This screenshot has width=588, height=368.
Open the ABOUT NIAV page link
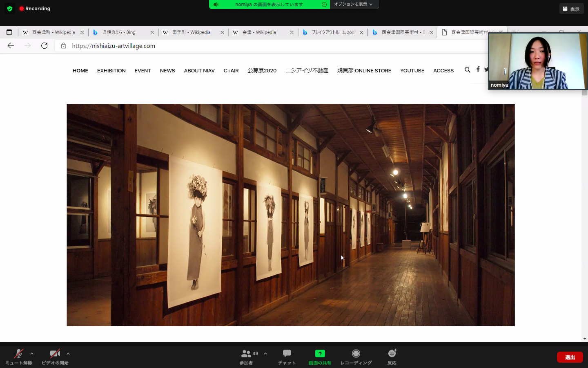click(x=199, y=71)
